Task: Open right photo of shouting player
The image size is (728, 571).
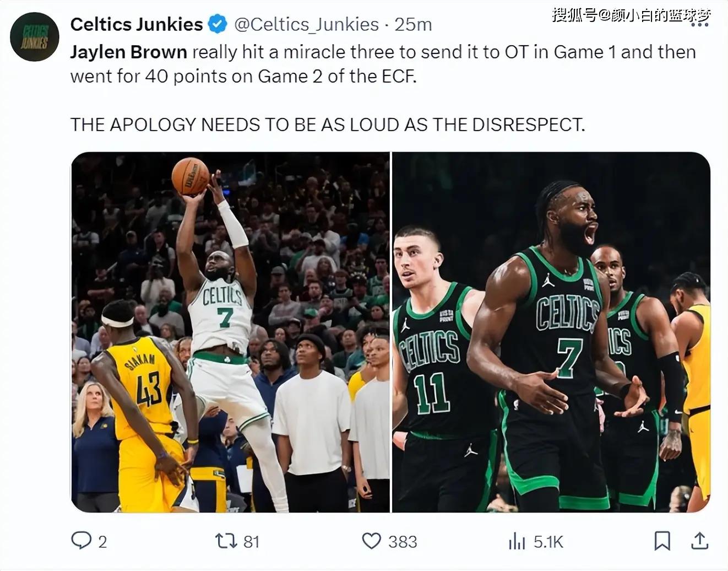Action: click(x=551, y=332)
